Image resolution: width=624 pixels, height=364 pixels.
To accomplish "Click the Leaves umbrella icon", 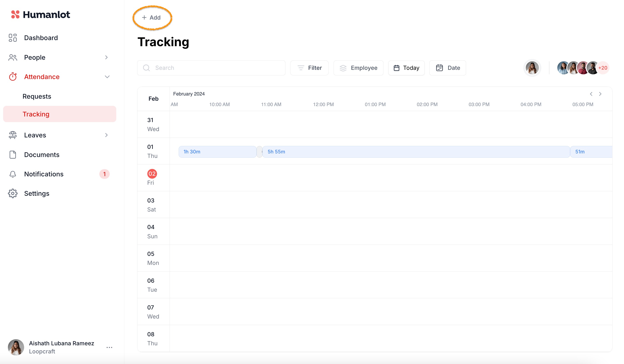I will pyautogui.click(x=13, y=135).
